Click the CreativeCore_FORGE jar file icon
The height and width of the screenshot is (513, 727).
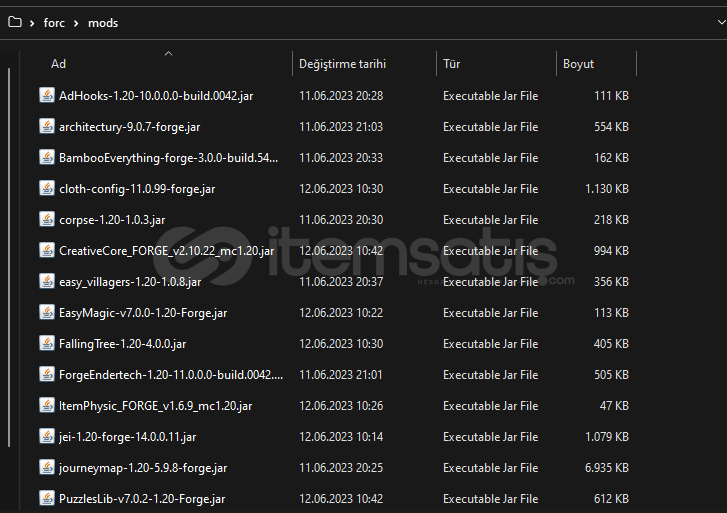47,250
